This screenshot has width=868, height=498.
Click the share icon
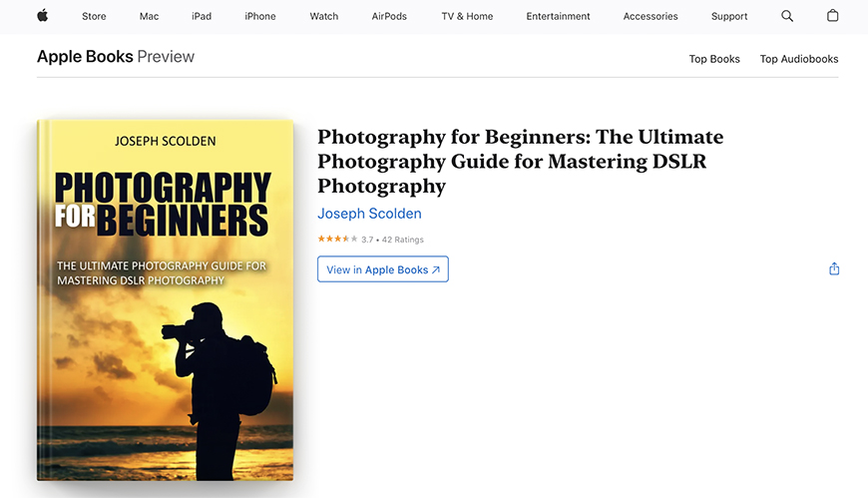[834, 268]
